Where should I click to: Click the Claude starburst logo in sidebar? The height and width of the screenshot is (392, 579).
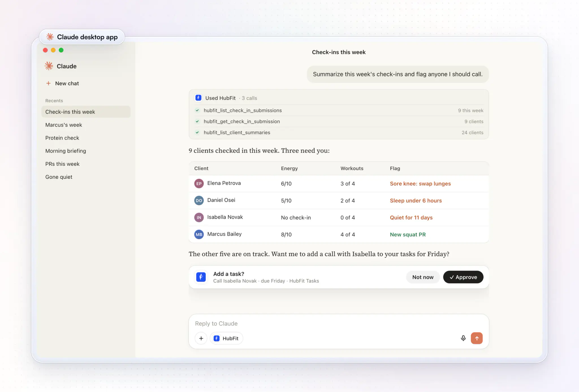click(x=49, y=66)
